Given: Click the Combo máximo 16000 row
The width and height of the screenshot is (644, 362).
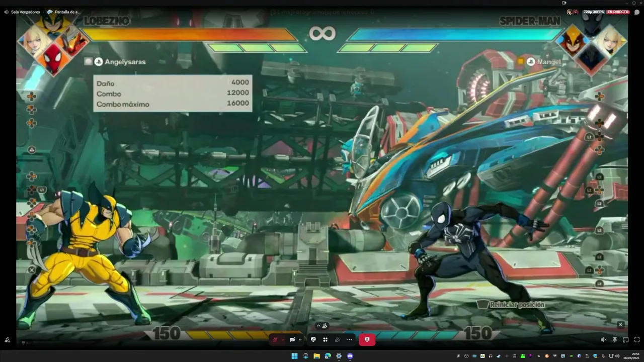Looking at the screenshot, I should click(x=173, y=104).
